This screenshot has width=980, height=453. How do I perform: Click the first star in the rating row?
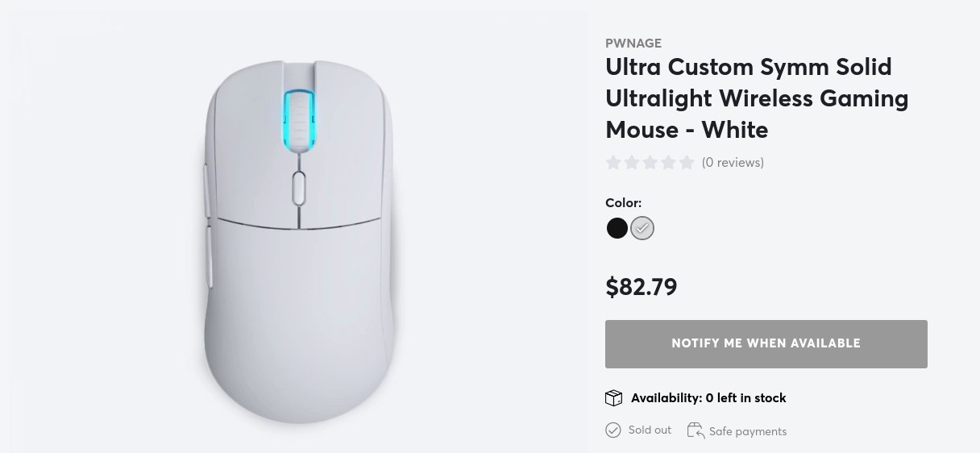[x=613, y=163]
